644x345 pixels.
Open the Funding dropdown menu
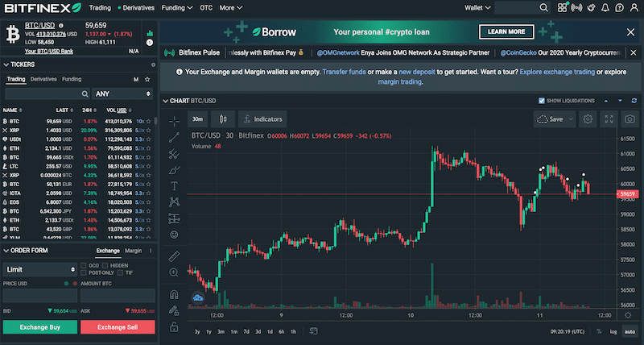177,8
